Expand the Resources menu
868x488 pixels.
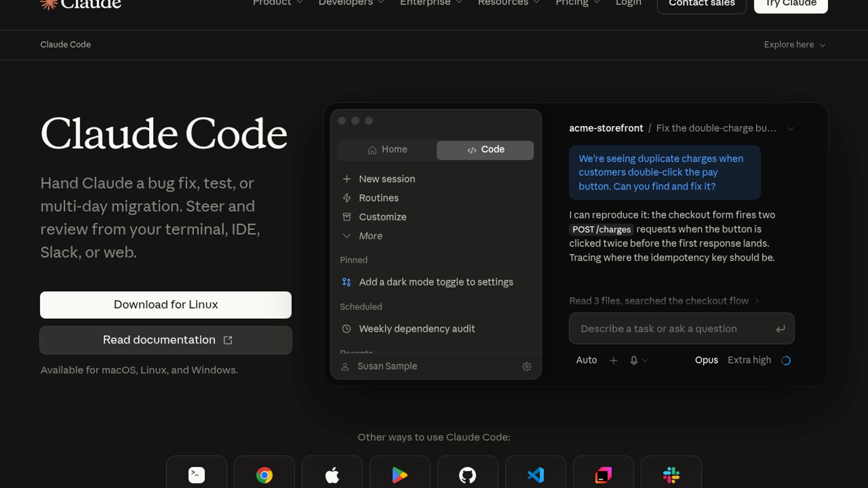(x=509, y=3)
